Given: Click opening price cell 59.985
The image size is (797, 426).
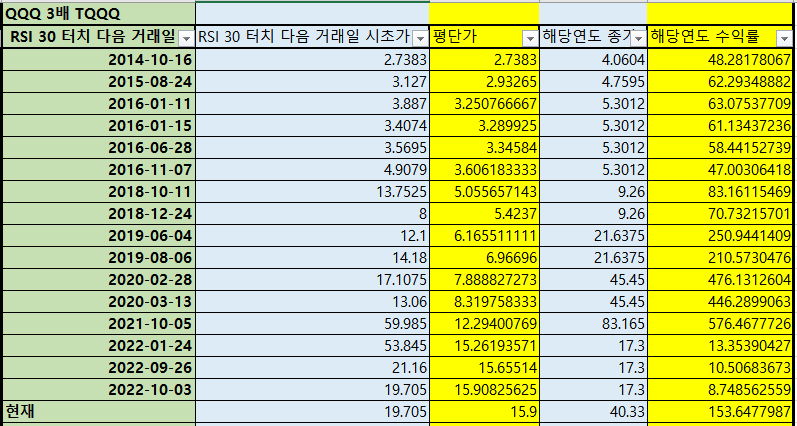Looking at the screenshot, I should coord(313,324).
